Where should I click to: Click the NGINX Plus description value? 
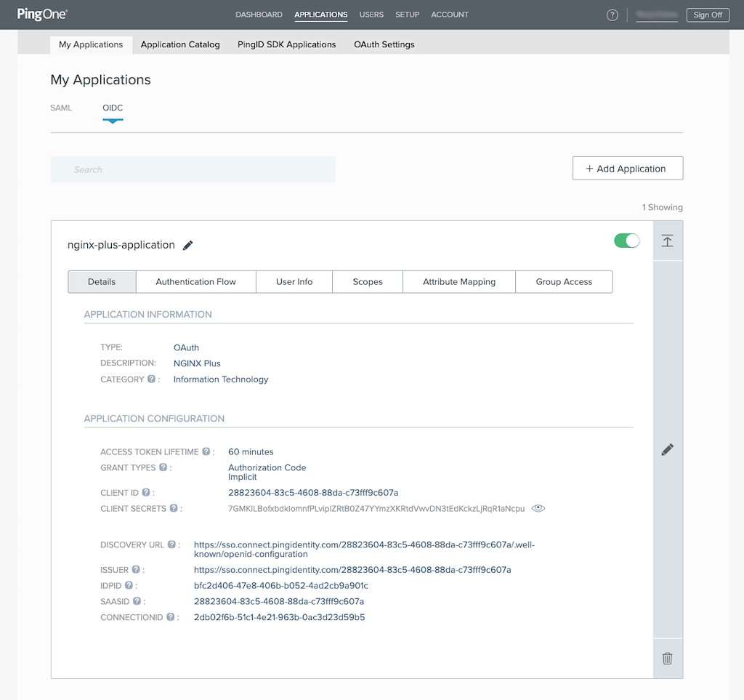(x=197, y=363)
